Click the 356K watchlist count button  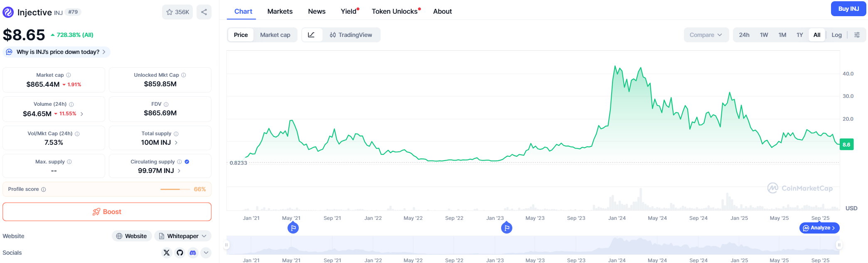(x=177, y=12)
